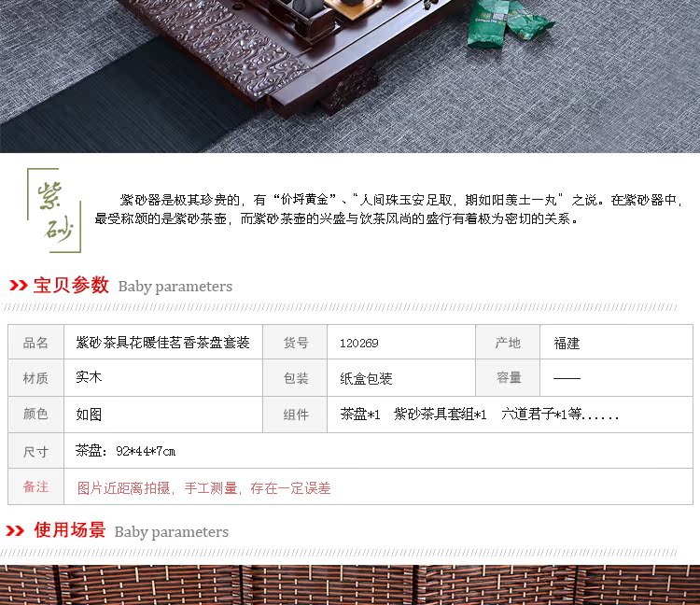The image size is (700, 605).
Task: Click red double-arrow icon beside 使用场景
Action: [x=15, y=531]
